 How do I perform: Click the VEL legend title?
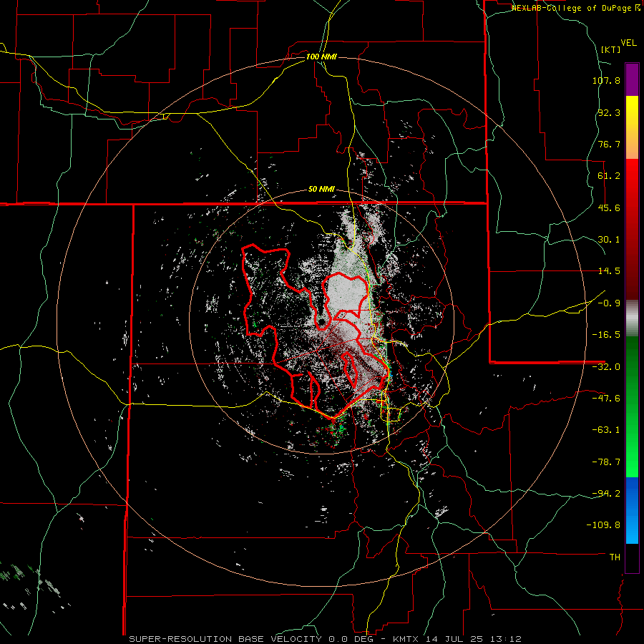(628, 43)
